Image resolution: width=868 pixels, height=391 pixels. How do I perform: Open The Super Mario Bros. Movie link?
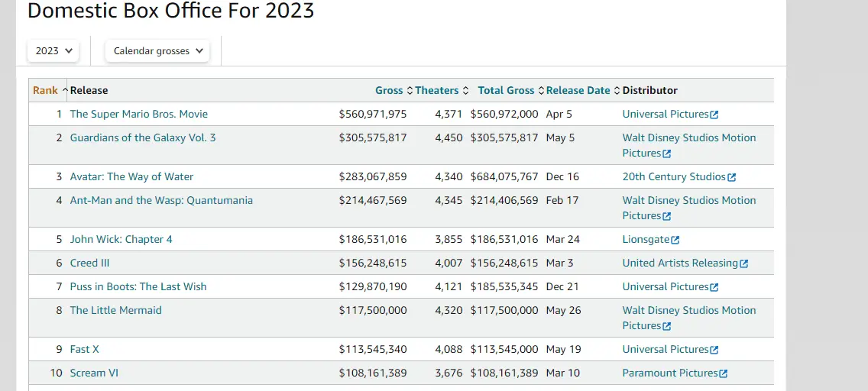[x=138, y=114]
